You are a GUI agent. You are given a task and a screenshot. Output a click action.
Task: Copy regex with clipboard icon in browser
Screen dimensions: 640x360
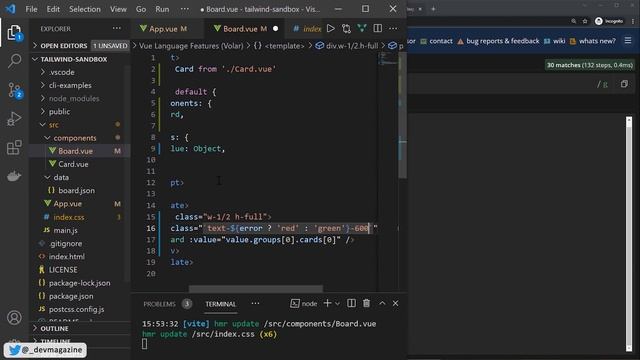tap(624, 84)
